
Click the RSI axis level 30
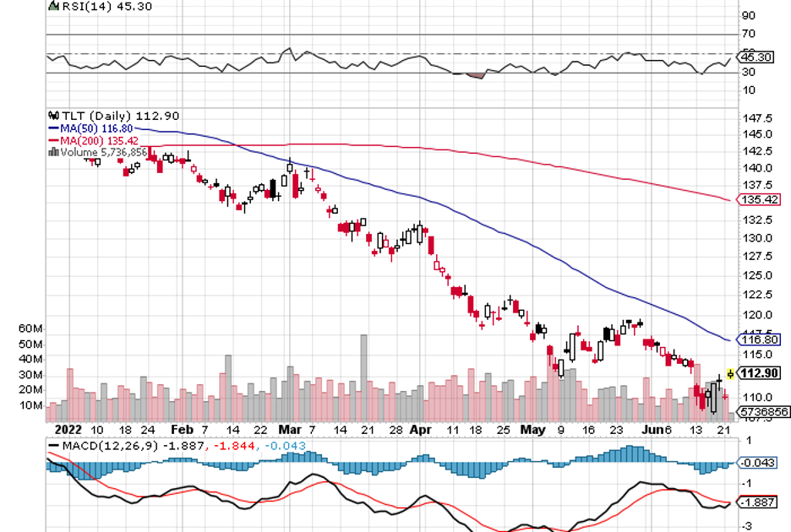click(749, 72)
